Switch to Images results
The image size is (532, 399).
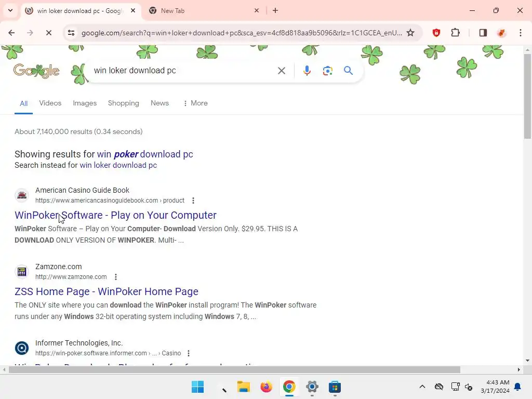click(x=85, y=103)
